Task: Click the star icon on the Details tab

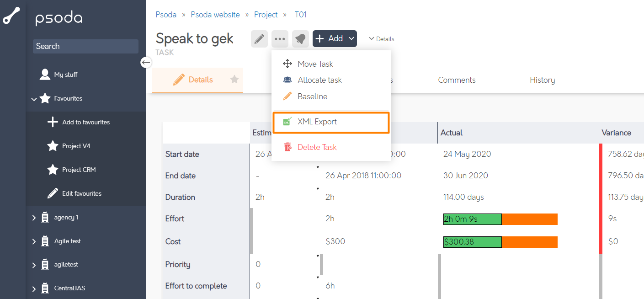Action: [x=234, y=80]
